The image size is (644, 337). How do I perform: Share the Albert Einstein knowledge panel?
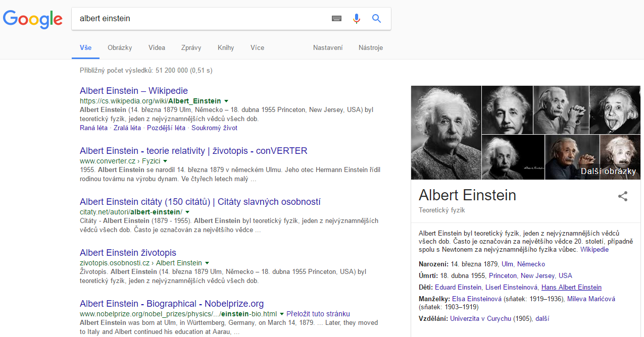623,196
